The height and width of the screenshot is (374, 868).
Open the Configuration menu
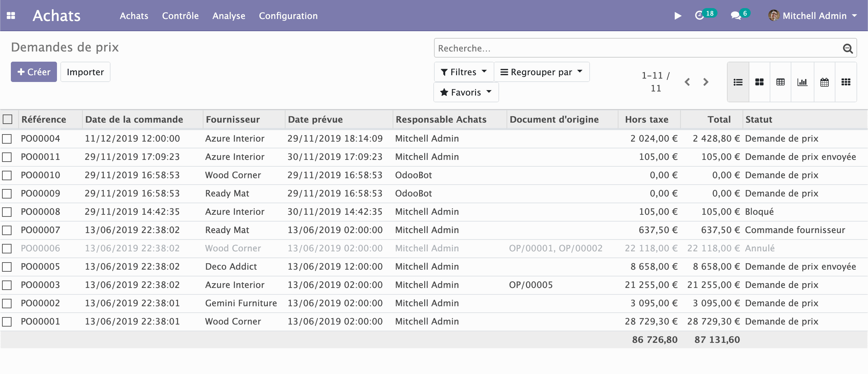pyautogui.click(x=288, y=16)
